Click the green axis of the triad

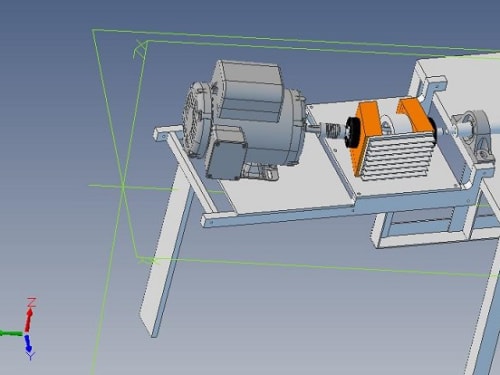click(11, 333)
